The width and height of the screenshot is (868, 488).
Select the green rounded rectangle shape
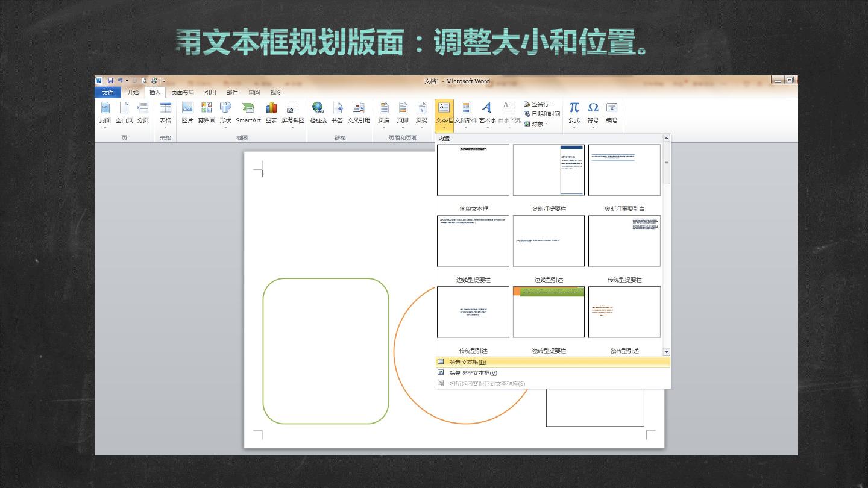tap(326, 351)
